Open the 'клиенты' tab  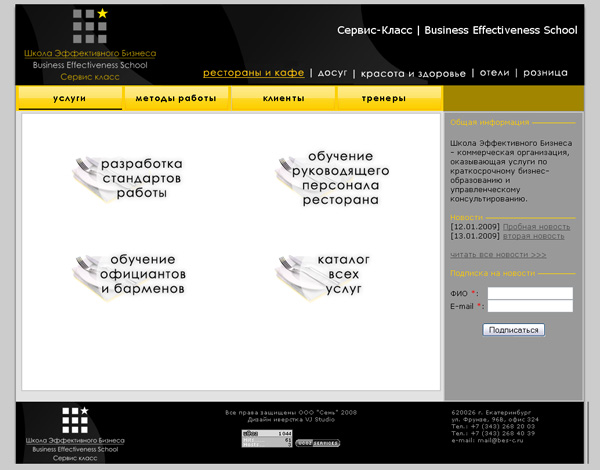284,98
